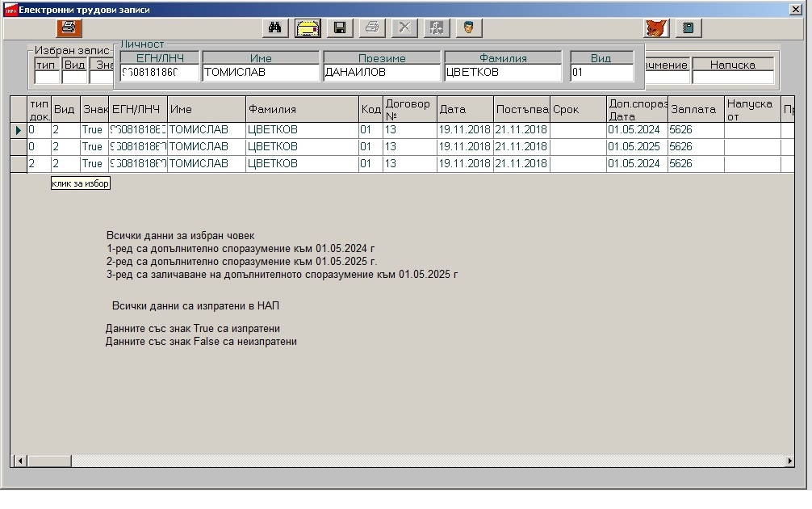Click the Име field containing ТОМИСЛАВ

(x=261, y=73)
